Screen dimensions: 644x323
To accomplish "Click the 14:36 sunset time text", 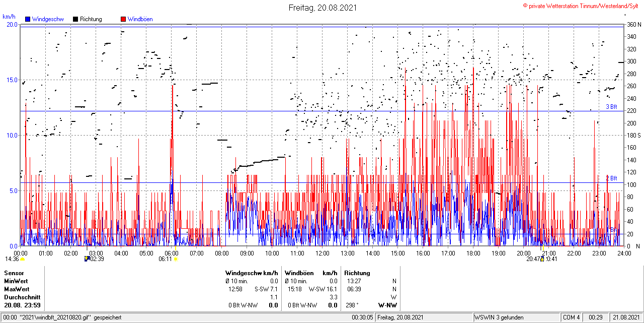I will click(12, 259).
